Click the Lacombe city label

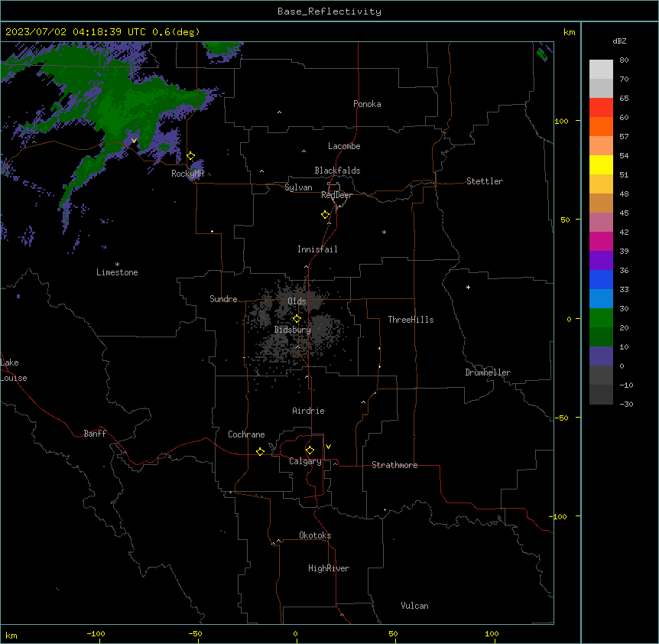click(x=344, y=146)
